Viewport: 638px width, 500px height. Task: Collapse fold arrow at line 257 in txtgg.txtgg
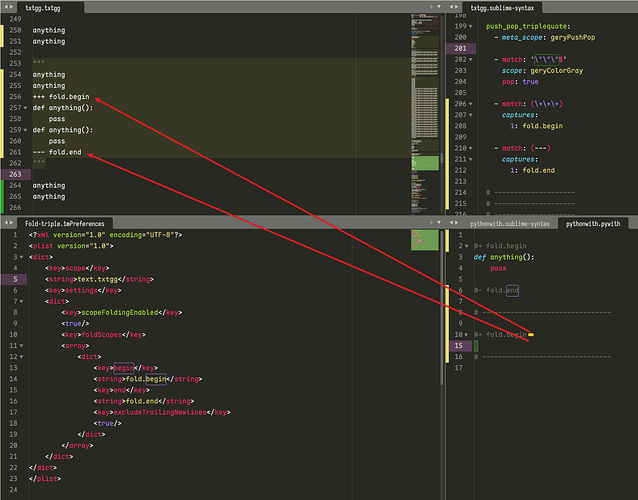pyautogui.click(x=25, y=108)
